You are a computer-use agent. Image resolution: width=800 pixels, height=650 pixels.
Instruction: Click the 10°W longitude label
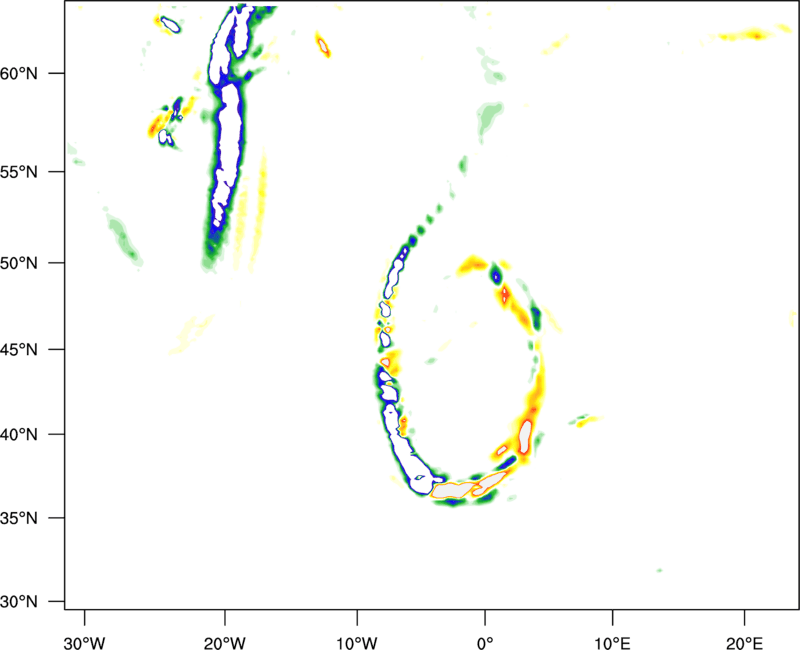click(357, 643)
